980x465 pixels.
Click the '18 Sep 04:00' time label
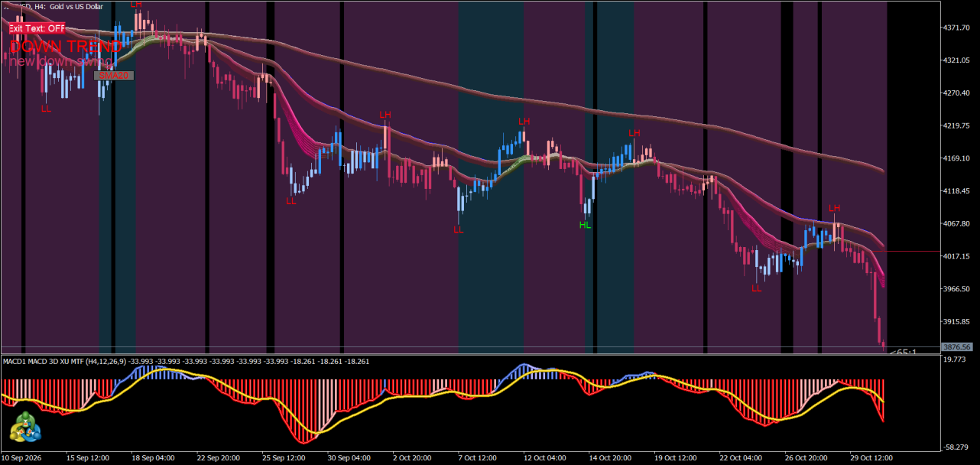(153, 458)
